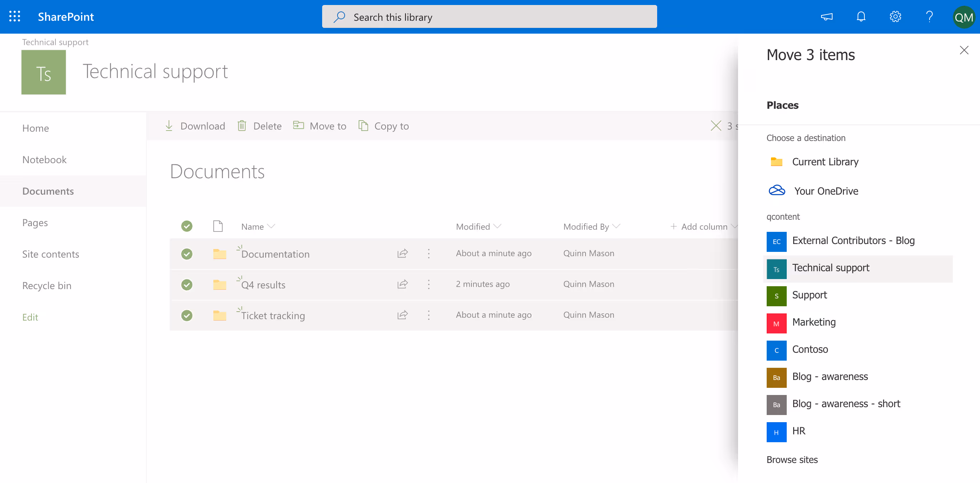Share the Ticket tracking folder
Image resolution: width=980 pixels, height=483 pixels.
coord(403,315)
